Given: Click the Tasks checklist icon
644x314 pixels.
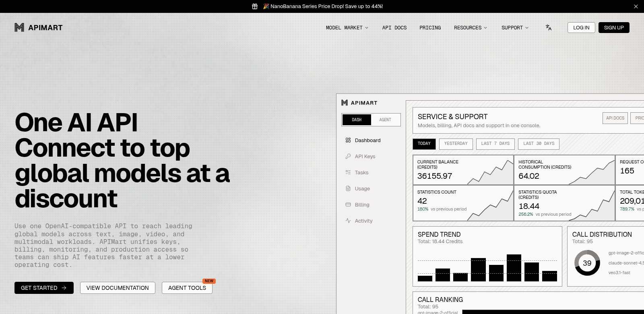Looking at the screenshot, I should pos(348,172).
